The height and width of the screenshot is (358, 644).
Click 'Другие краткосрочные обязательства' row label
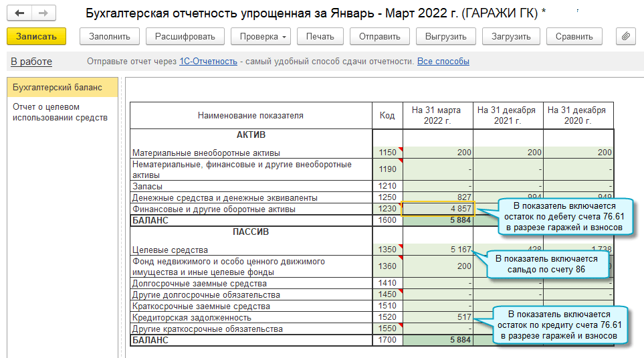(x=207, y=329)
